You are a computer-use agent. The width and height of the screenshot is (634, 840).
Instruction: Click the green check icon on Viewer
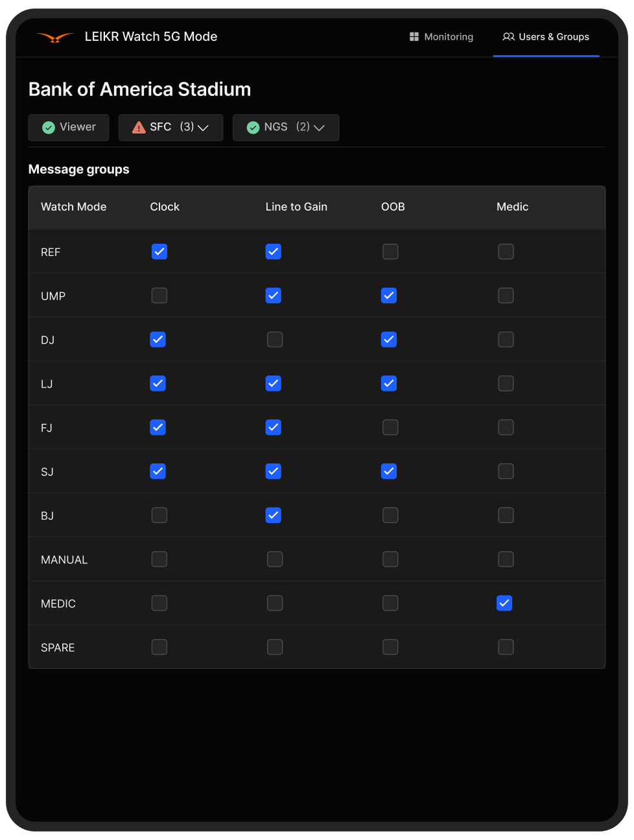(x=49, y=128)
